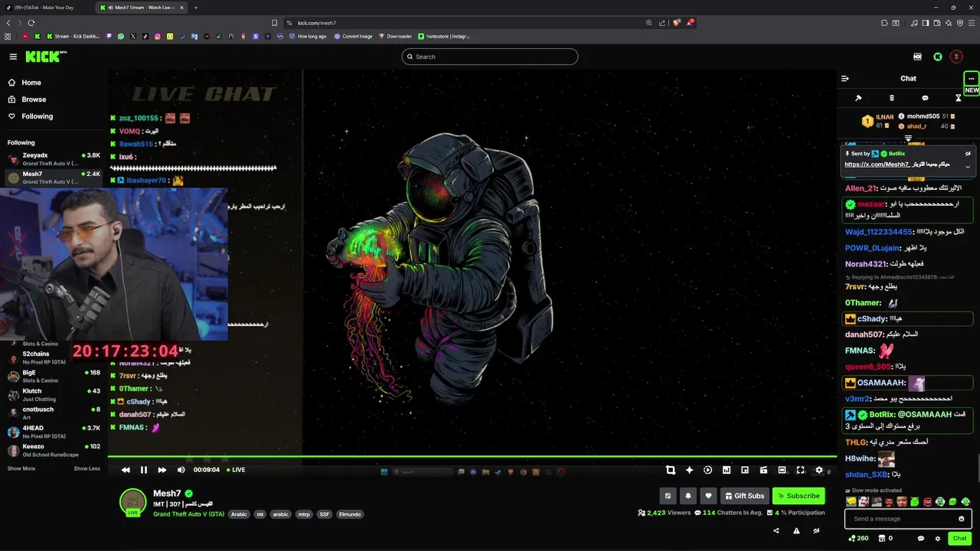The height and width of the screenshot is (551, 980).
Task: Hide the pinned BotRix message
Action: tap(968, 153)
